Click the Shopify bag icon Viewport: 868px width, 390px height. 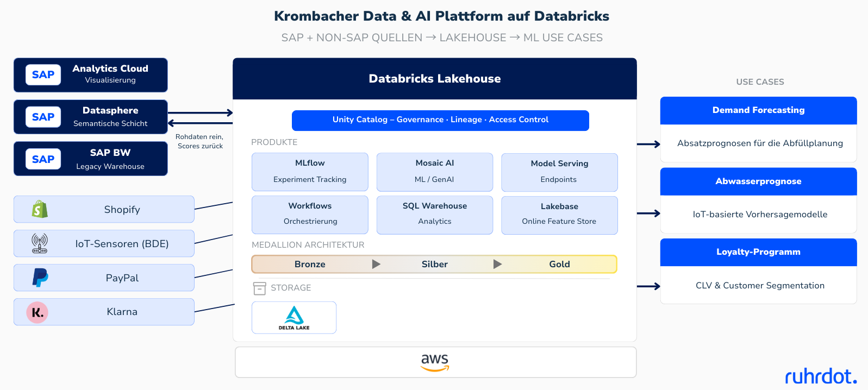tap(40, 209)
